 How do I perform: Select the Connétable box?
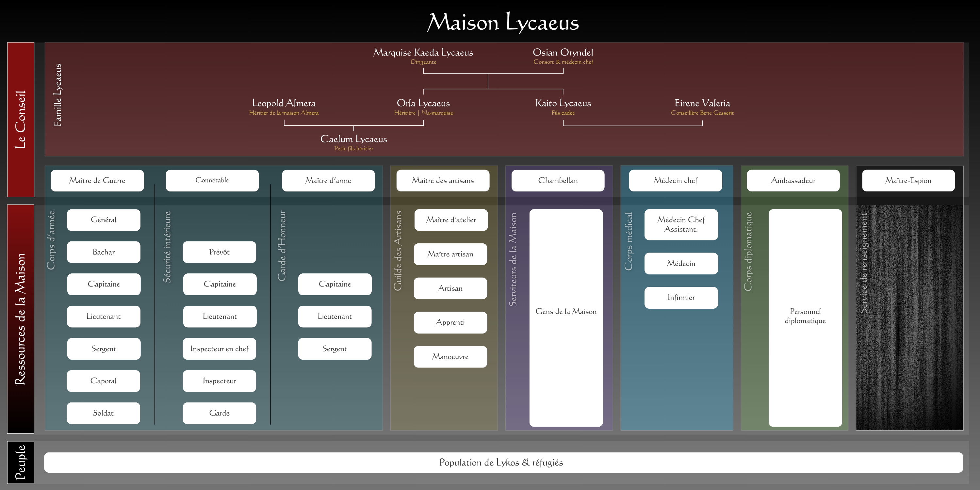(x=212, y=180)
